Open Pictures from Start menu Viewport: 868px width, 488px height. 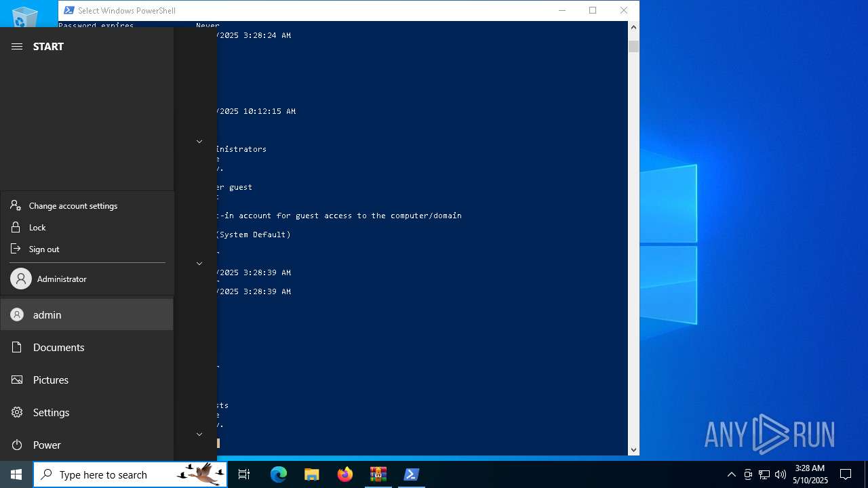pyautogui.click(x=87, y=380)
